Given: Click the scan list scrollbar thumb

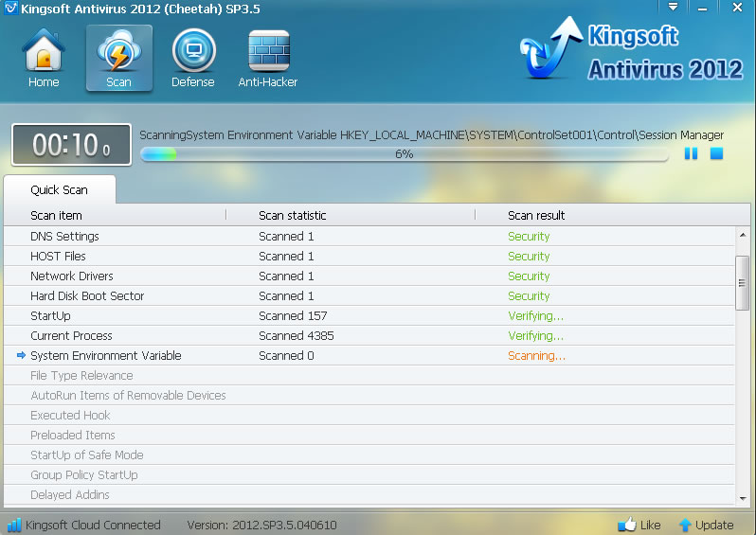Looking at the screenshot, I should coord(743,283).
